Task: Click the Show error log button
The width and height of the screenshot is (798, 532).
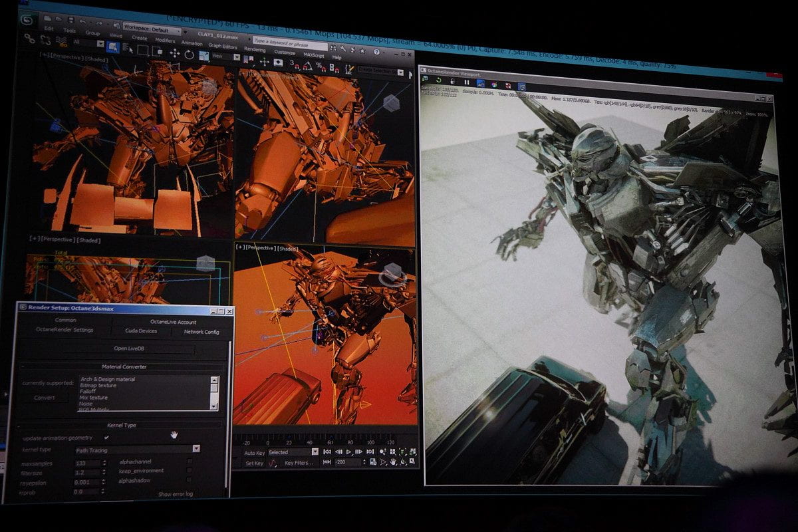Action: click(176, 494)
